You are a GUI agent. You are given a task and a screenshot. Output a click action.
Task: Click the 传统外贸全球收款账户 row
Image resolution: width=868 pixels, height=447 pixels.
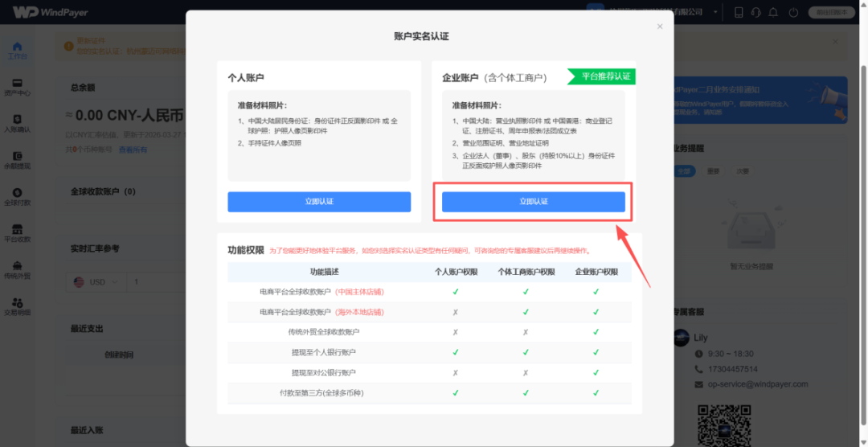pyautogui.click(x=429, y=332)
